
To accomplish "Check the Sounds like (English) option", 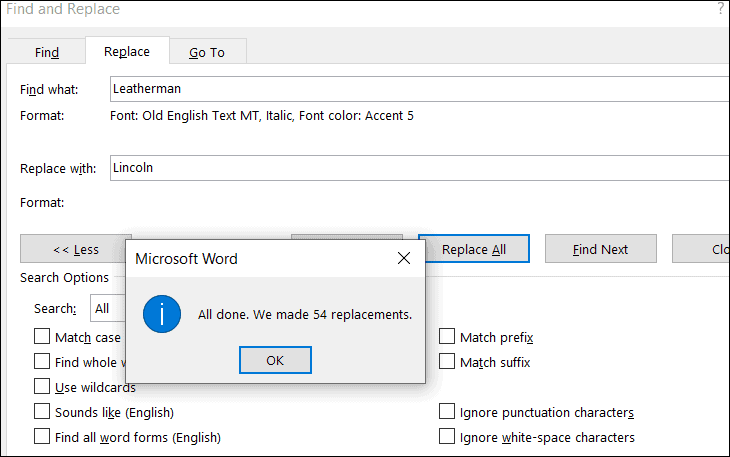I will pos(42,412).
